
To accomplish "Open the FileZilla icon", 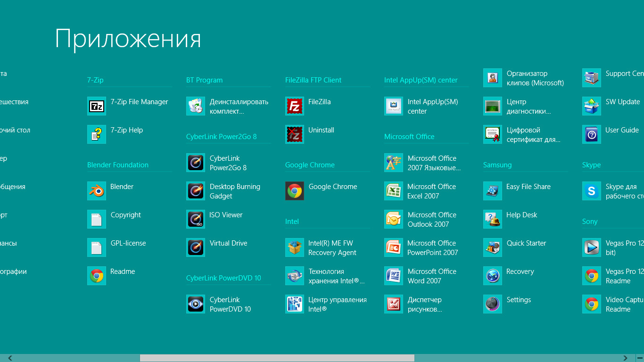I will coord(295,106).
